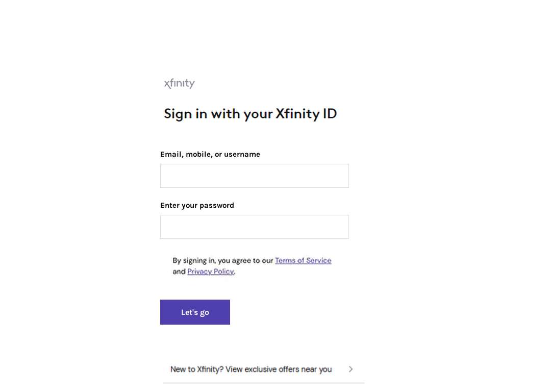Image resolution: width=551 pixels, height=392 pixels.
Task: Submit sign-in with Let's go button
Action: 195,312
